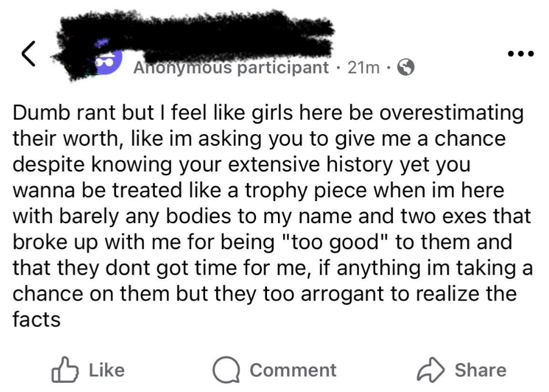Click the word "overestimating" in the post
Screen dimensions: 549x392
(452, 112)
